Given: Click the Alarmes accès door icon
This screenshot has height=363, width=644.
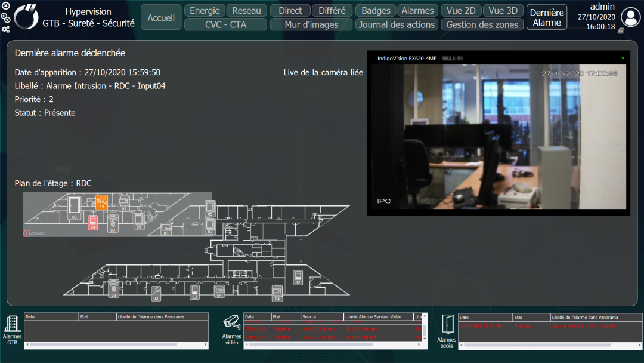Looking at the screenshot, I should pyautogui.click(x=448, y=325).
